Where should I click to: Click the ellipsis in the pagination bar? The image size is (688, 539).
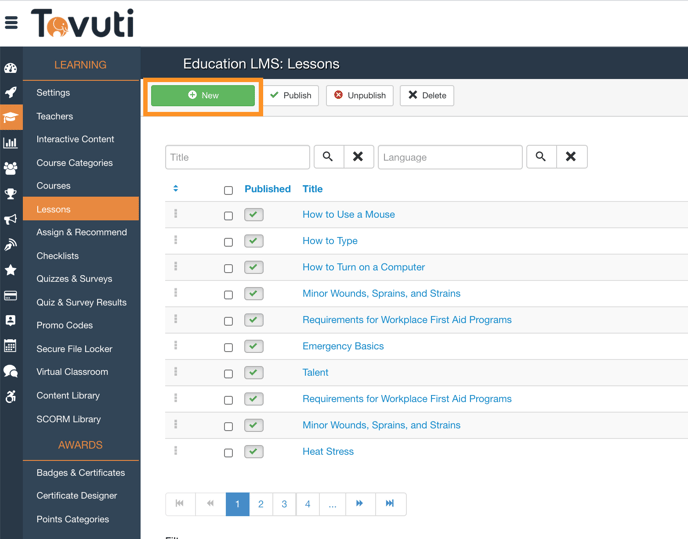click(x=332, y=504)
